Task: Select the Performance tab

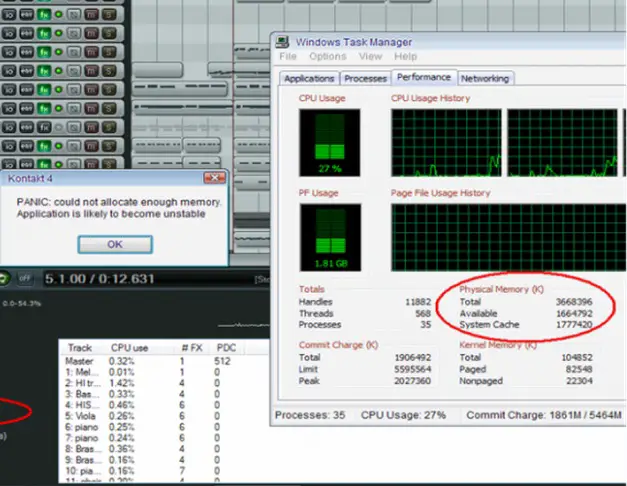Action: [x=424, y=77]
